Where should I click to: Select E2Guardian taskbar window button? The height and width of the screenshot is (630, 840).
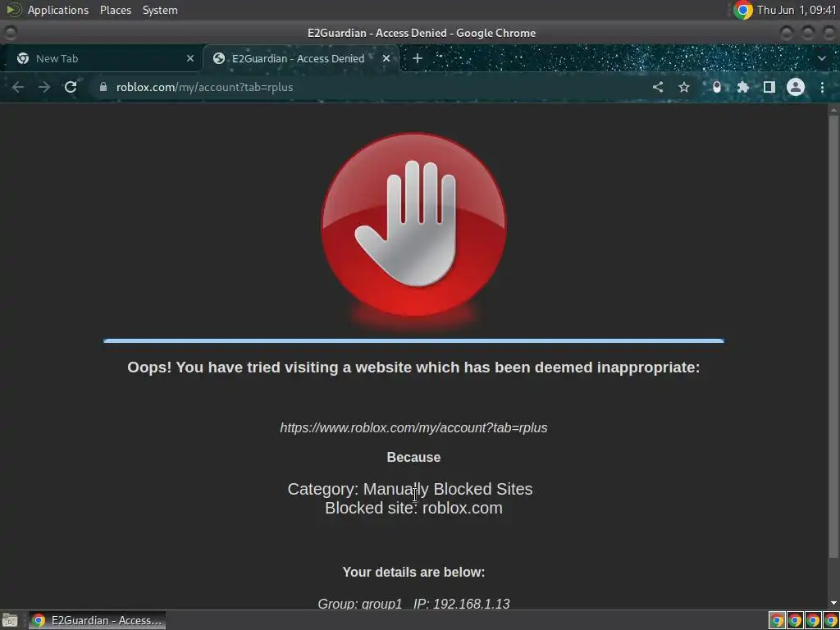coord(97,620)
